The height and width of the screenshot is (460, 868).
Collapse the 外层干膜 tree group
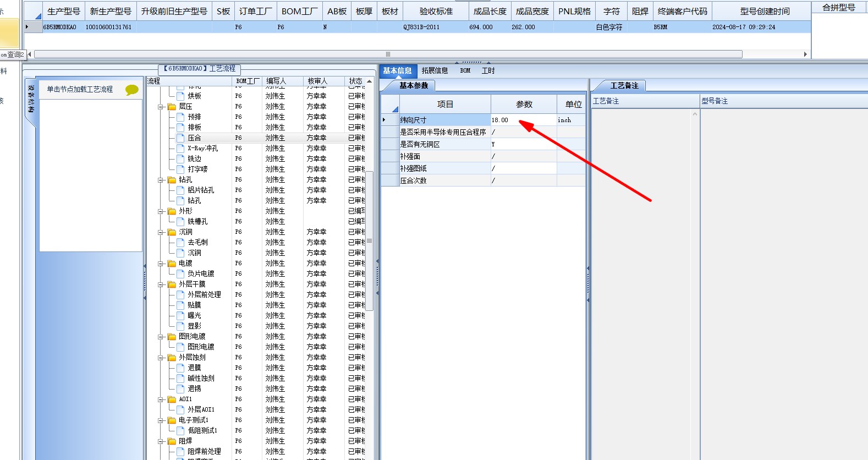click(x=161, y=284)
